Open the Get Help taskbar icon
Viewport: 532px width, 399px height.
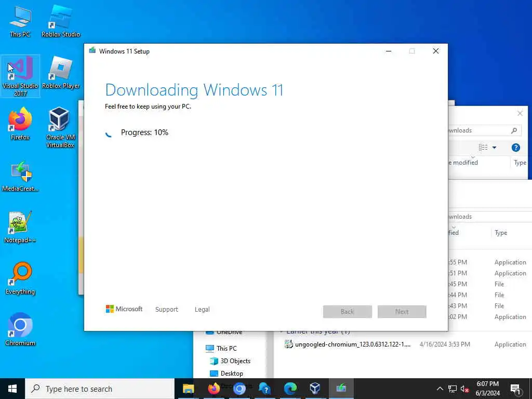tap(264, 389)
